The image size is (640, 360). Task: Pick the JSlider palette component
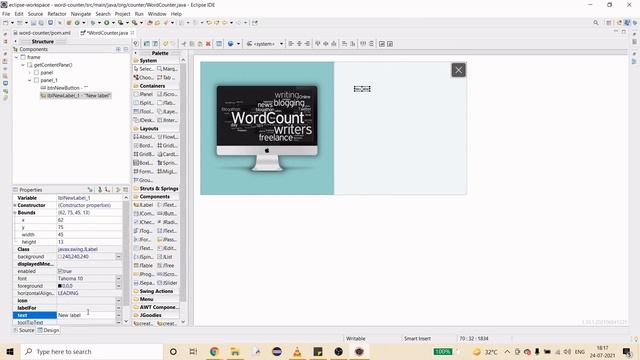tap(167, 283)
